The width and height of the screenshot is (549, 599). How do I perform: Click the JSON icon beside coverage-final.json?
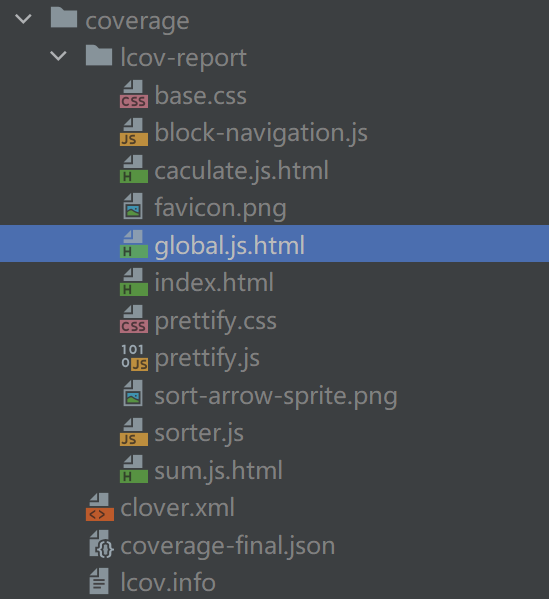coord(101,544)
